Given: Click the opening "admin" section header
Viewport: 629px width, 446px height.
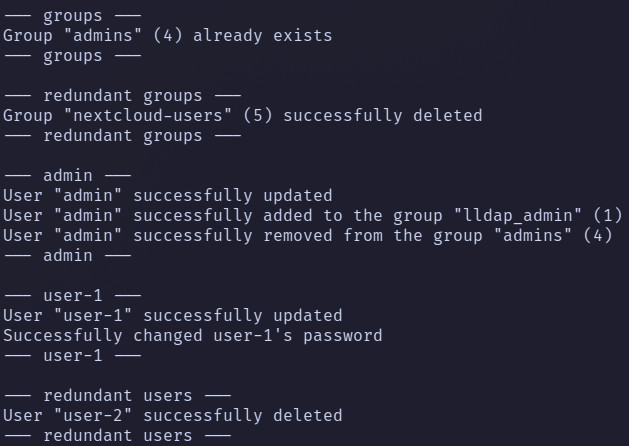Looking at the screenshot, I should [67, 175].
